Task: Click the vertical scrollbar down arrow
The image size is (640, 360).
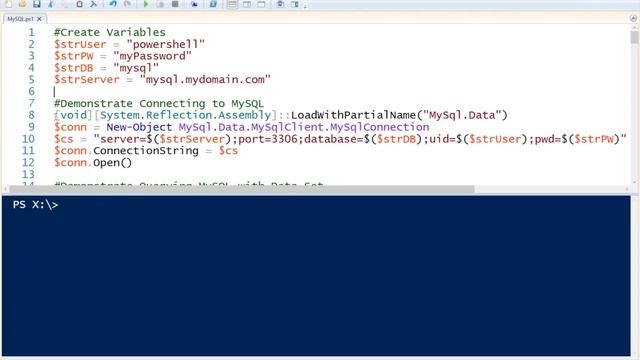Action: [x=634, y=182]
